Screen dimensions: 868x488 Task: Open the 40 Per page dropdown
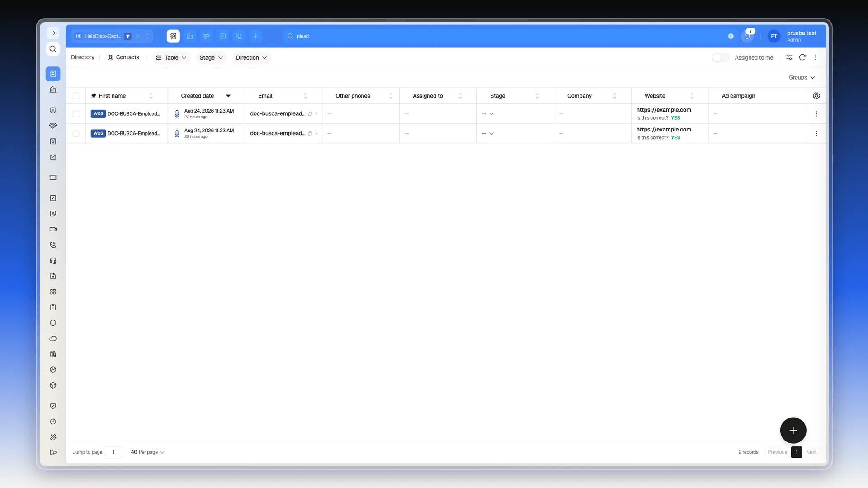pos(147,452)
